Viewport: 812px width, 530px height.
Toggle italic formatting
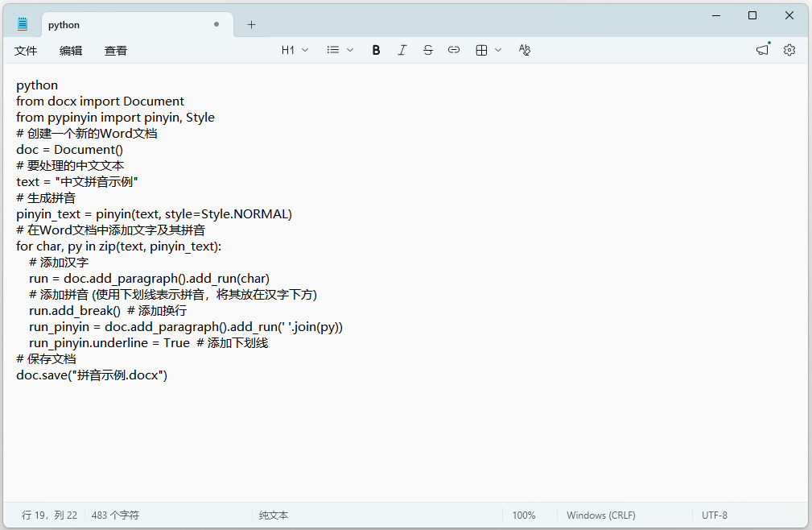pos(402,50)
